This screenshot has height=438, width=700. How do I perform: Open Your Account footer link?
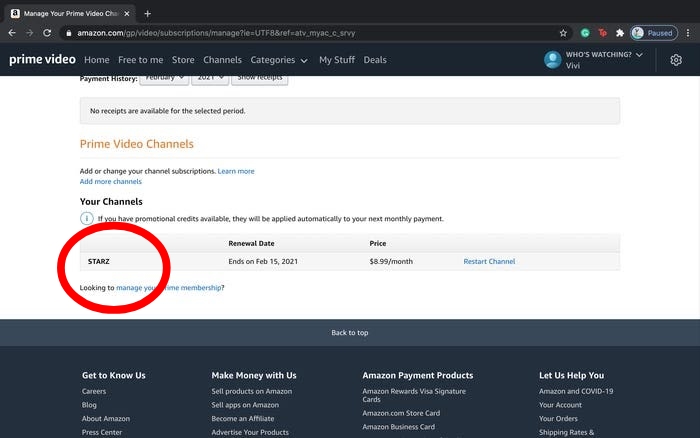point(560,405)
